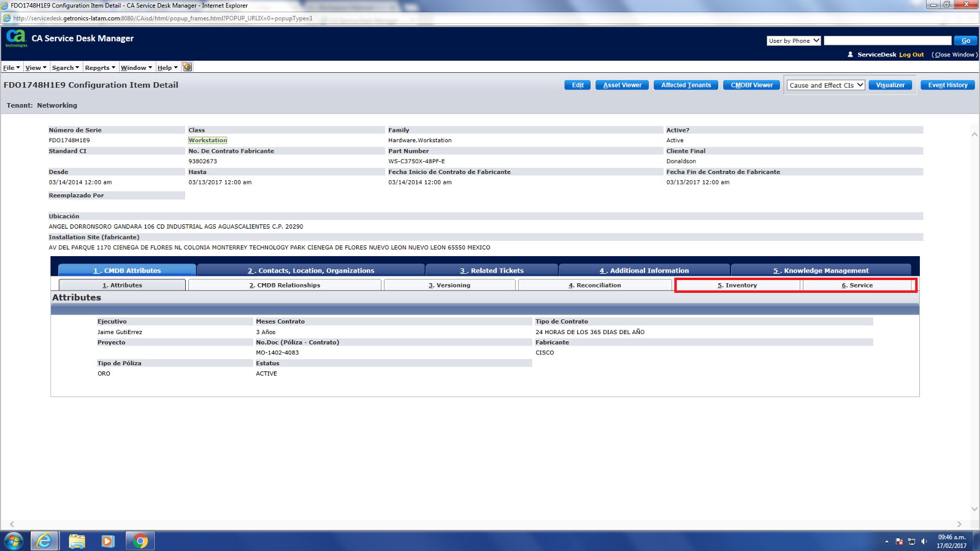
Task: Click the Log Out link
Action: pos(911,55)
